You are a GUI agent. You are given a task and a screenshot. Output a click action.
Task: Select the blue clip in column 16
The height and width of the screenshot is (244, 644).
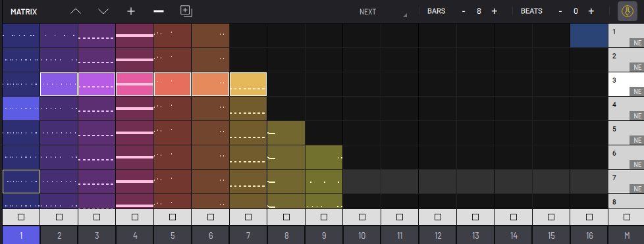589,36
